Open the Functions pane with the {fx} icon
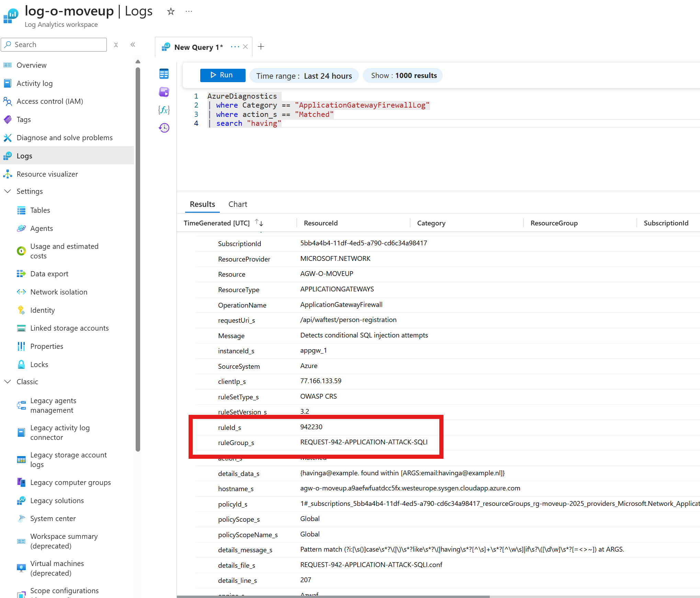Image resolution: width=700 pixels, height=598 pixels. coord(164,110)
